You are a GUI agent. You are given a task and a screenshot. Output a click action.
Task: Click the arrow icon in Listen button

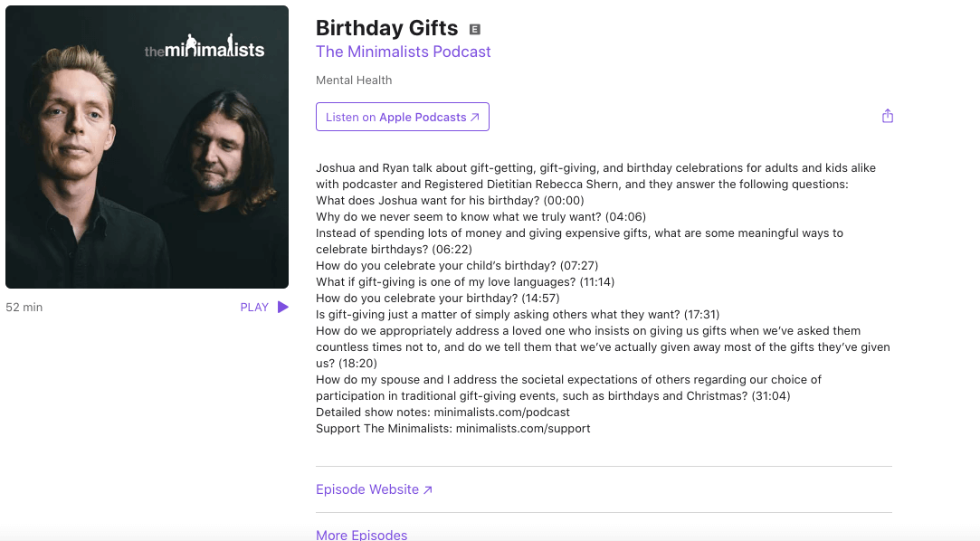(475, 117)
